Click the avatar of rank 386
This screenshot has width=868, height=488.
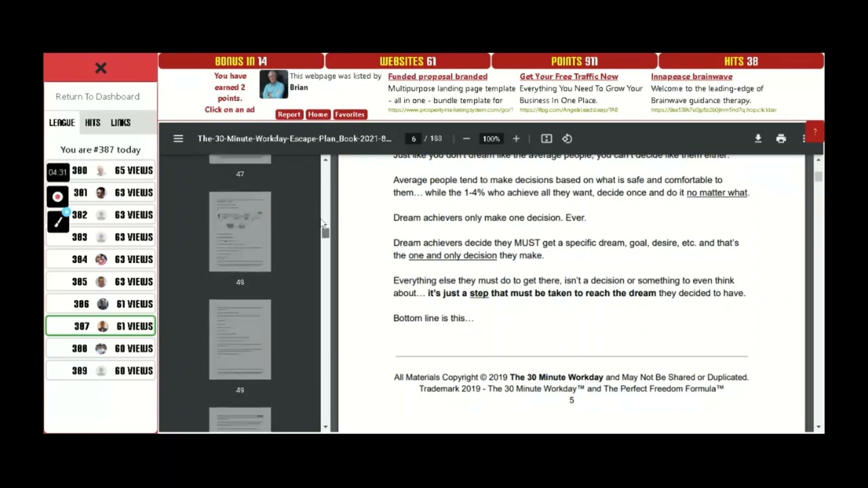[x=102, y=304]
